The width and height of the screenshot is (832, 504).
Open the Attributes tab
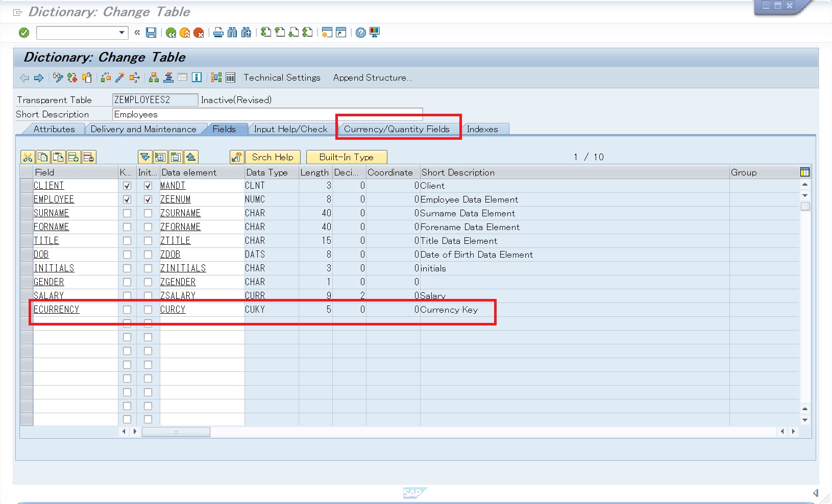point(54,129)
